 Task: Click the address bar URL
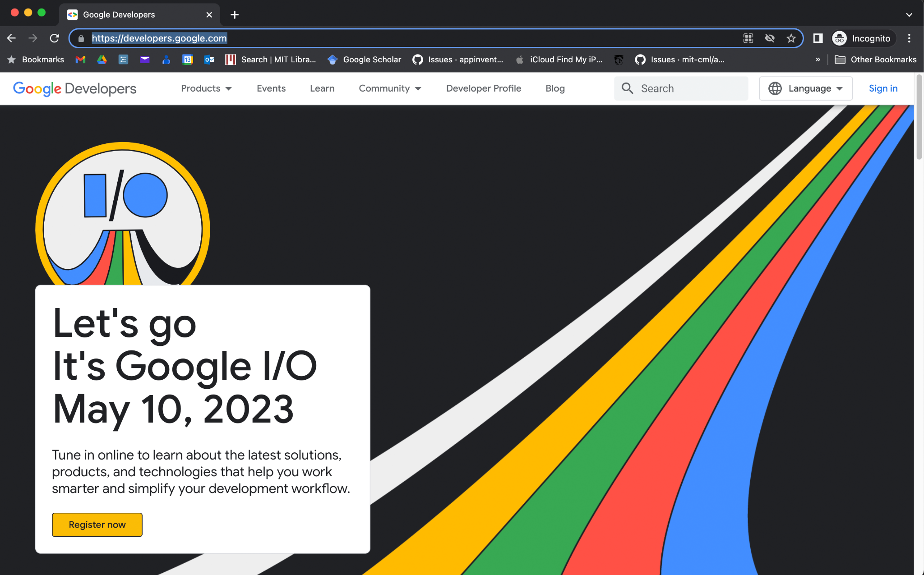[159, 38]
